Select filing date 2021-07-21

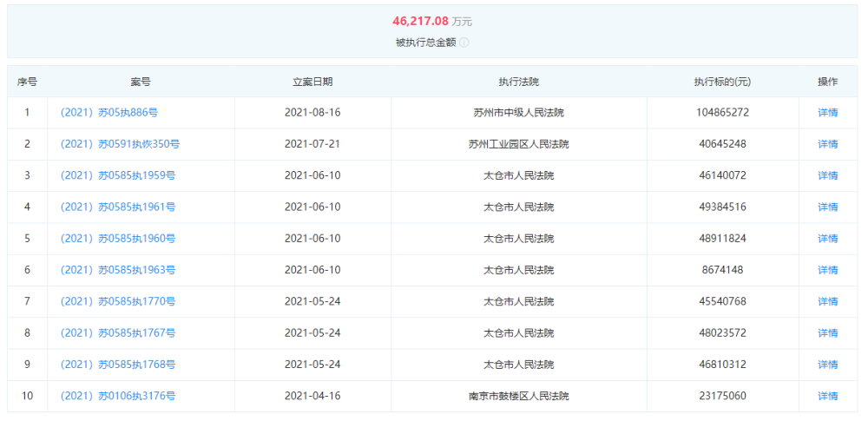click(x=312, y=144)
